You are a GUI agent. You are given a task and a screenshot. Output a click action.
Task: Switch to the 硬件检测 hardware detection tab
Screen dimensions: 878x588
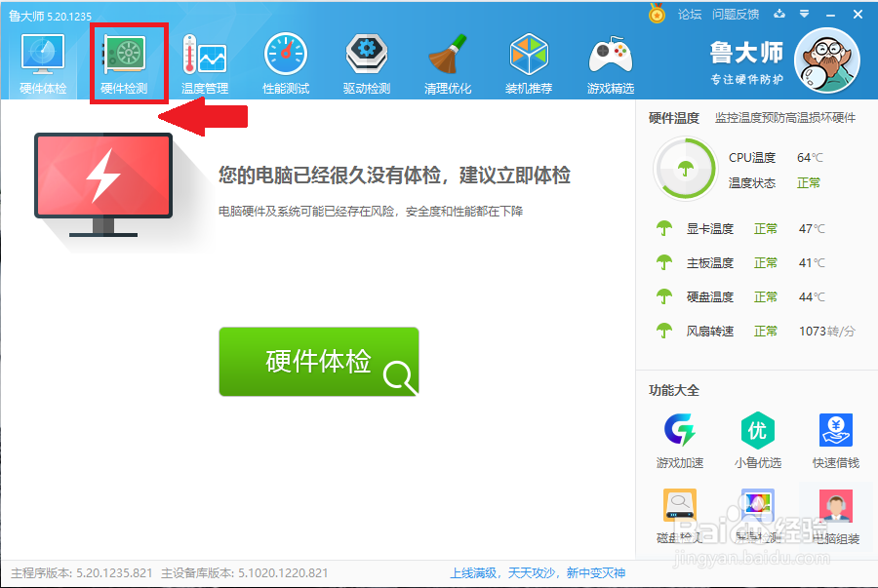click(124, 62)
